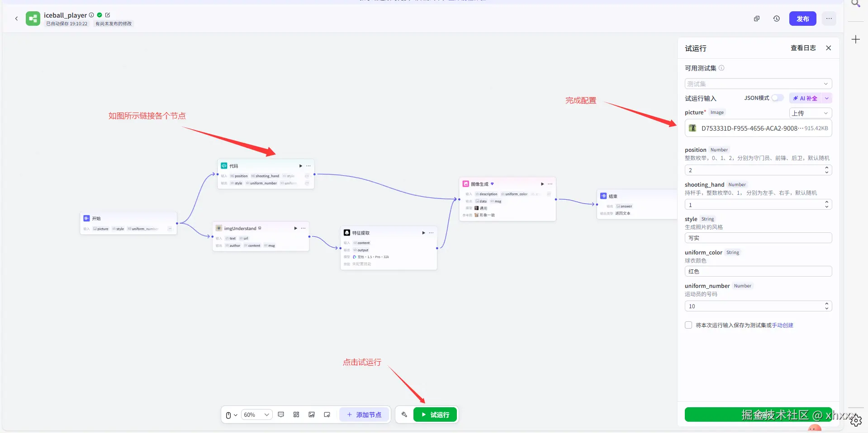Open the imgUnderstand node more menu

pyautogui.click(x=304, y=228)
